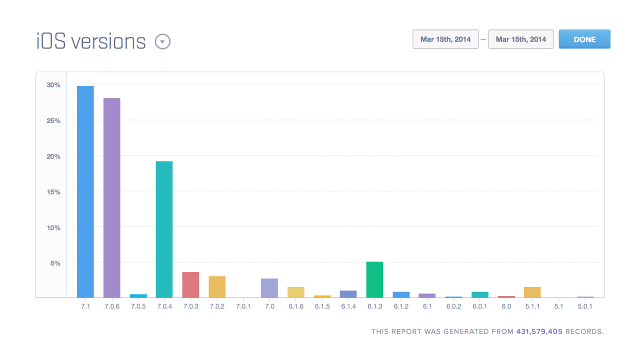This screenshot has width=640, height=364.
Task: Click the end date field Mar 15th, 2014
Action: (x=521, y=39)
